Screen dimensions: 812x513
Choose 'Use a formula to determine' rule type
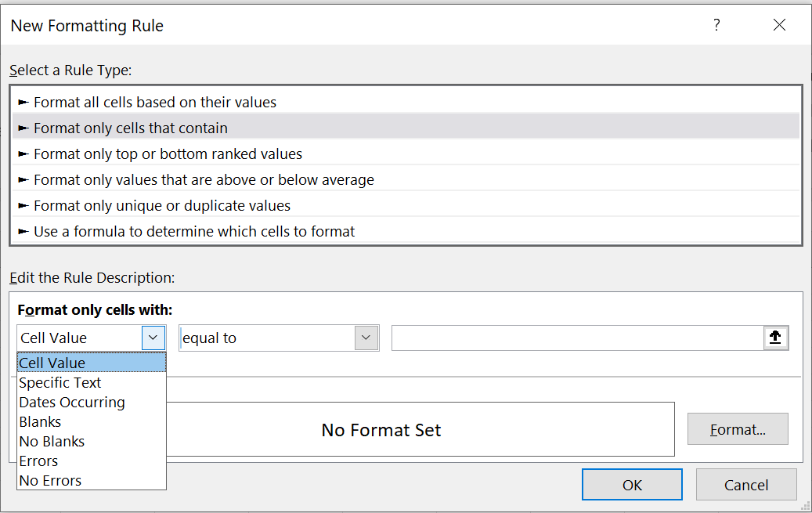[194, 231]
